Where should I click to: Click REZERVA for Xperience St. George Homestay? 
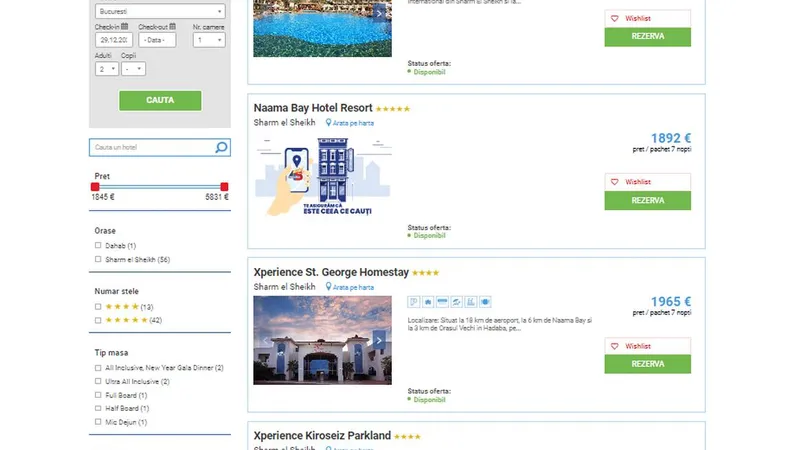coord(648,364)
